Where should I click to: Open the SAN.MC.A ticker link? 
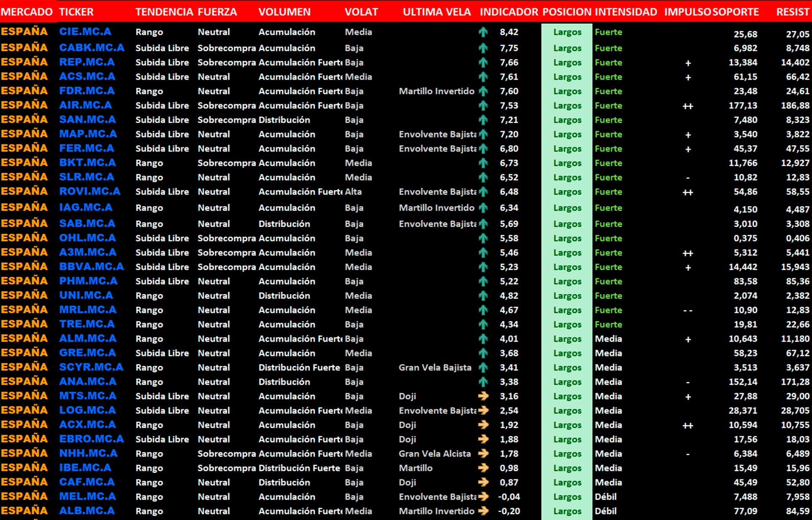(87, 120)
